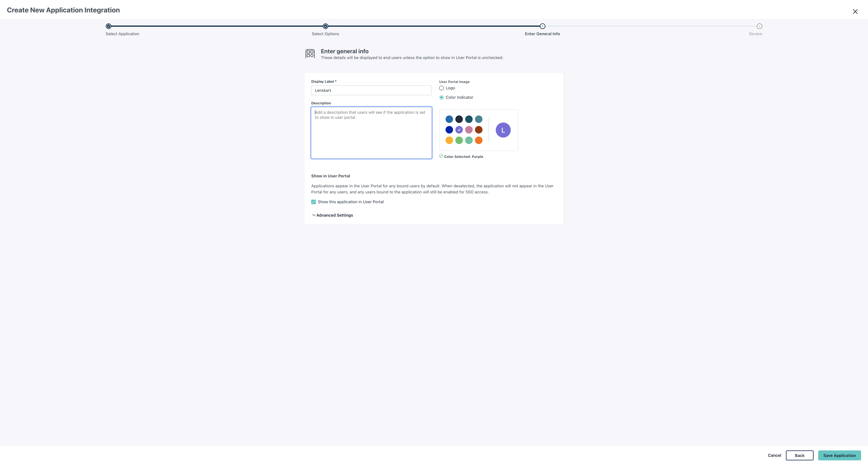Click the purple L preview avatar

pyautogui.click(x=503, y=130)
